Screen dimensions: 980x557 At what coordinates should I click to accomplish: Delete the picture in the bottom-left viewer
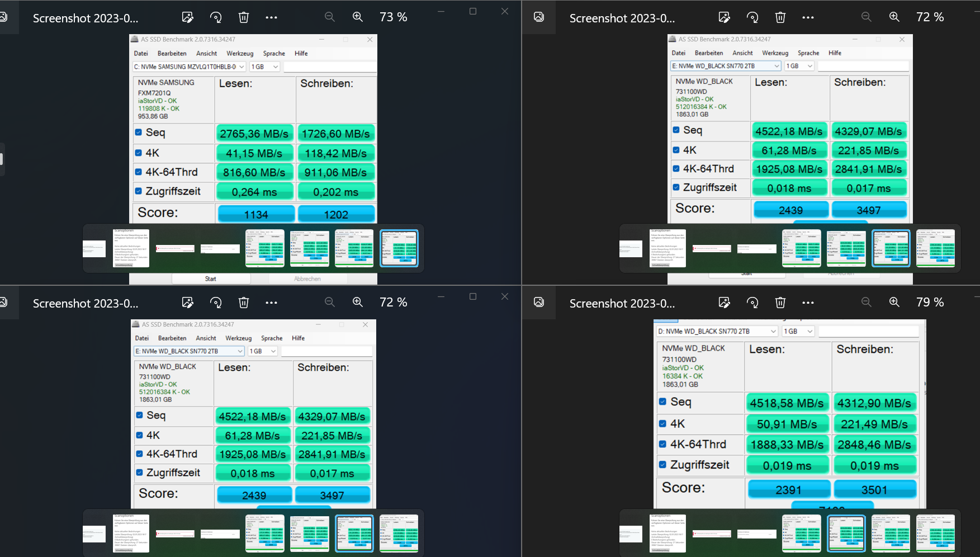[244, 303]
